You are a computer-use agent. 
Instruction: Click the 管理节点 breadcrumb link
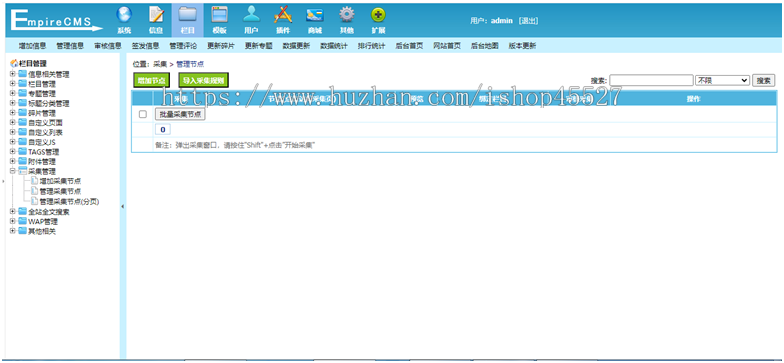190,64
